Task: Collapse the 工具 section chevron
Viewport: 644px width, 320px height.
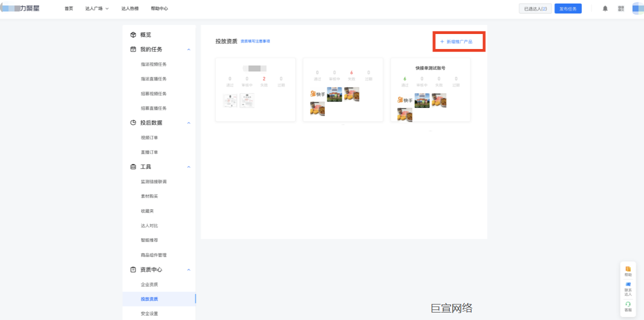Action: click(188, 167)
